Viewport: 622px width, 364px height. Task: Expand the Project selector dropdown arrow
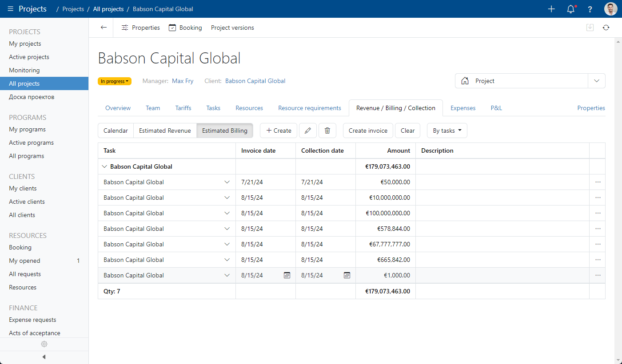point(597,81)
